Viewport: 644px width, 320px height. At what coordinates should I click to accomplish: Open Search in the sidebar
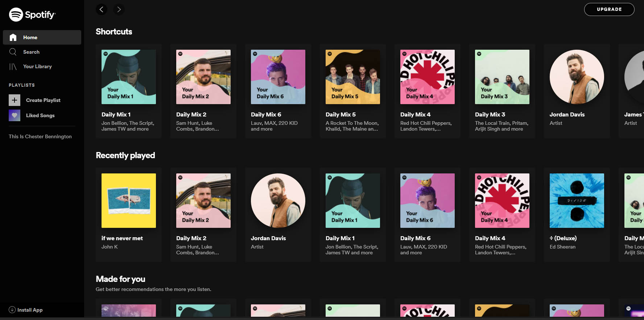coord(42,52)
